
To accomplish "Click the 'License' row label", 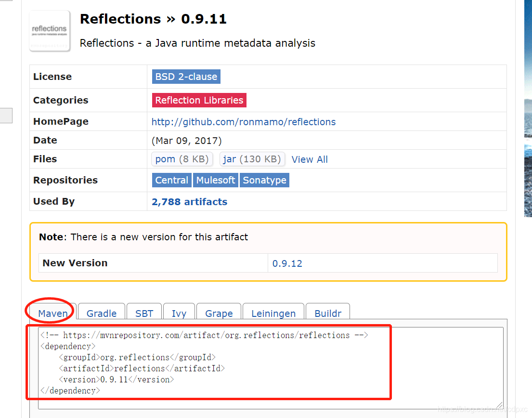I will (52, 77).
